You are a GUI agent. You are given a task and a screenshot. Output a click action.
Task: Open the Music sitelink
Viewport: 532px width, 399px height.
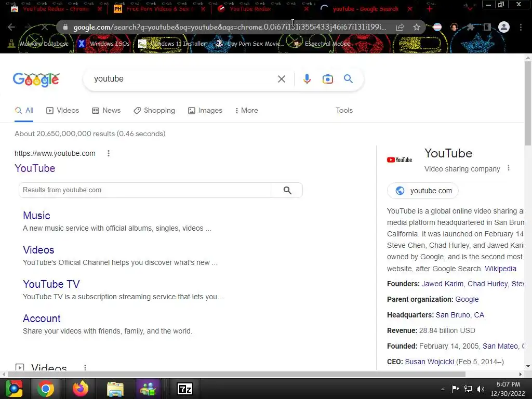point(36,216)
